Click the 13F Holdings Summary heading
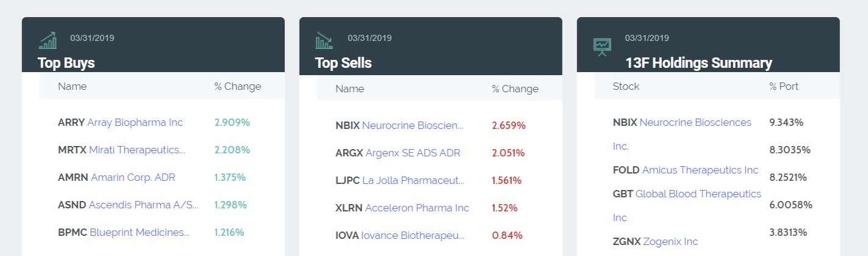 pyautogui.click(x=698, y=63)
